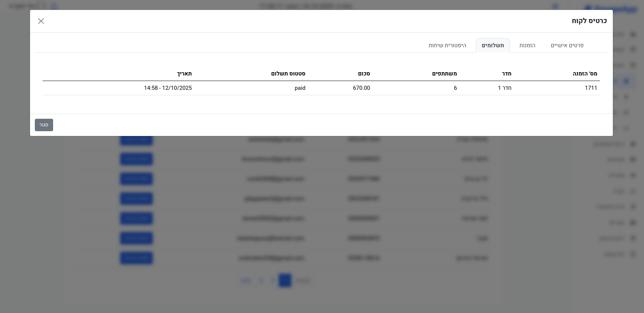Click the סטטוס תשלום column header
644x313 pixels.
(288, 74)
